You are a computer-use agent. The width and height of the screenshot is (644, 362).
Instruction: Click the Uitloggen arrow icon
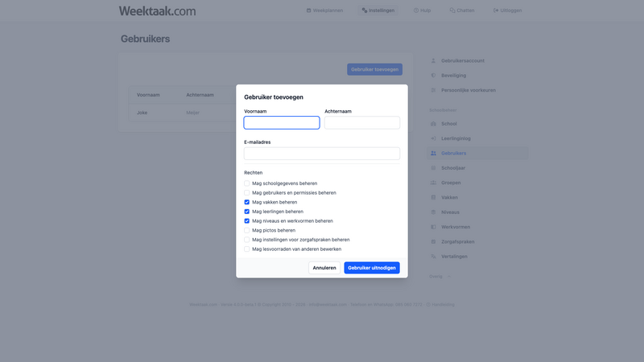coord(495,10)
